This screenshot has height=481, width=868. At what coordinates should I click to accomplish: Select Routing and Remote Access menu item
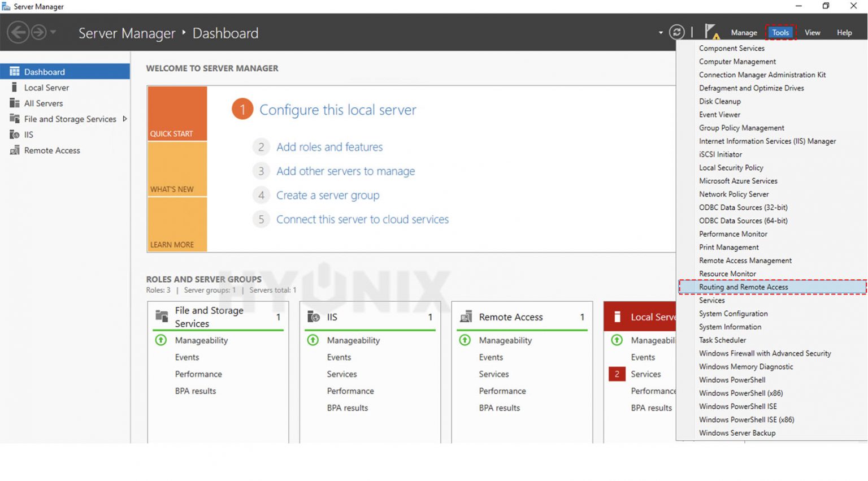(743, 287)
